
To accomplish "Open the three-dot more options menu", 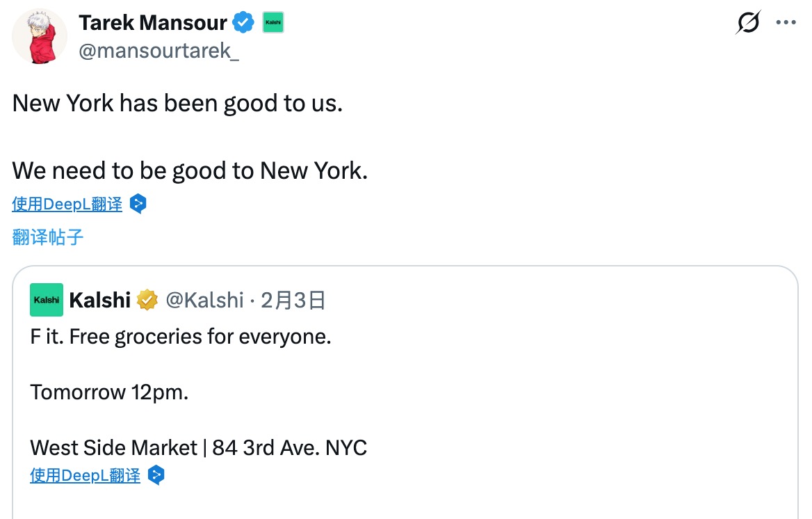I will point(786,22).
